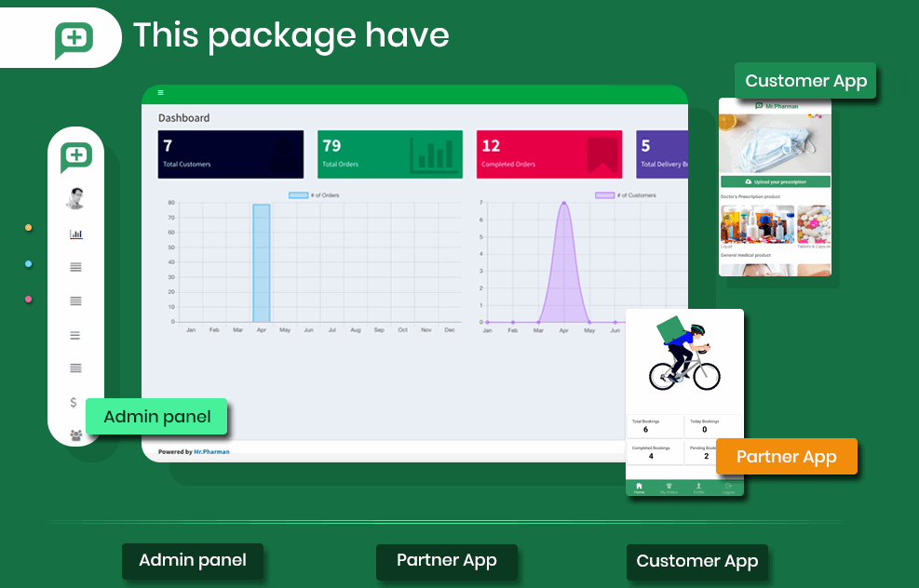
Task: Tap the Mr.Pharman header in Customer app
Action: (x=777, y=106)
